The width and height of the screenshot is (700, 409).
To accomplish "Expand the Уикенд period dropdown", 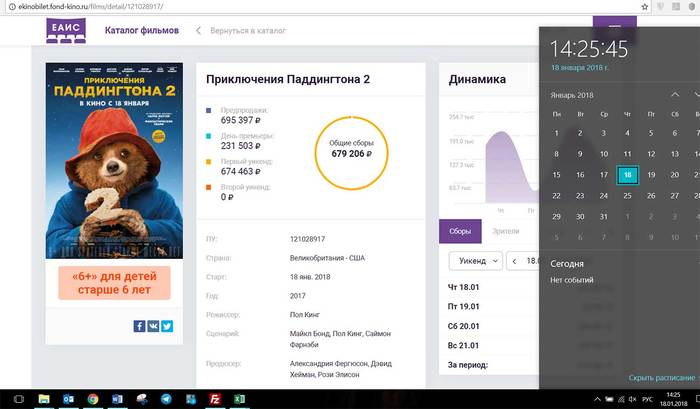I will click(x=476, y=261).
